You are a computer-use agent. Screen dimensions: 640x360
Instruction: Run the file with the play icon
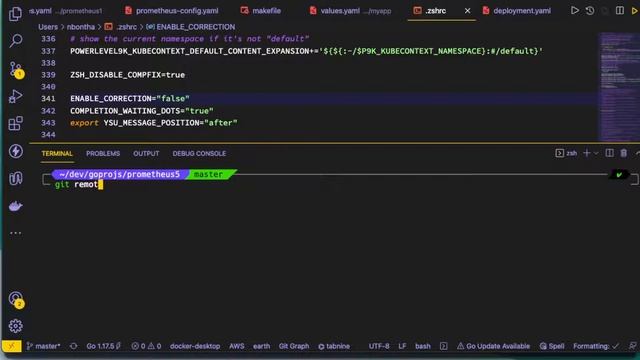pyautogui.click(x=574, y=11)
